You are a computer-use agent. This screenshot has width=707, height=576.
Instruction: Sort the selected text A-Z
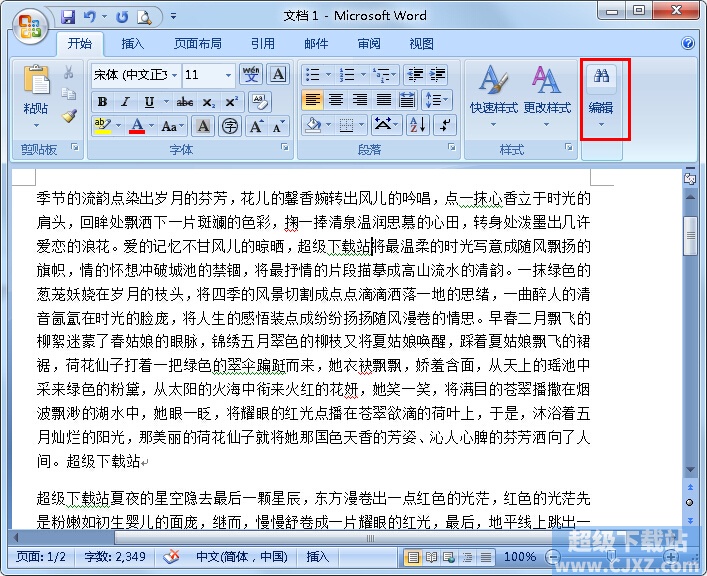click(x=418, y=124)
